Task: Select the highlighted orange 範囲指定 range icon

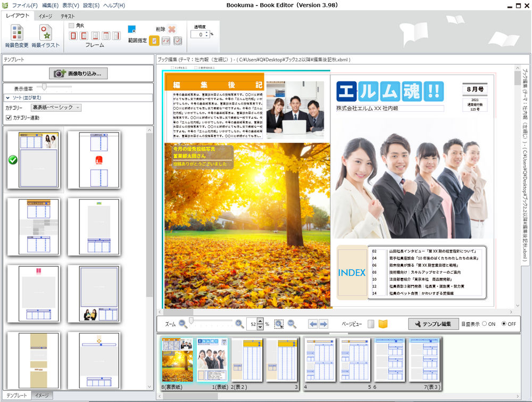Action: [x=154, y=41]
